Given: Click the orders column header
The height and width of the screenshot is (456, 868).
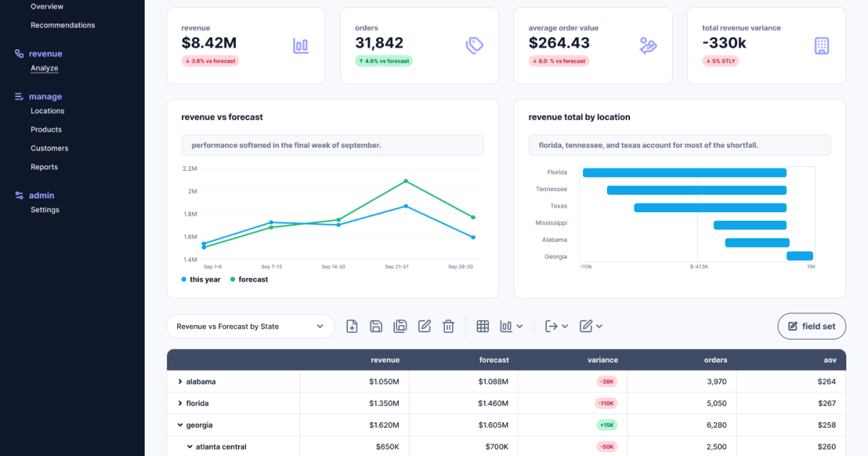Looking at the screenshot, I should tap(715, 360).
